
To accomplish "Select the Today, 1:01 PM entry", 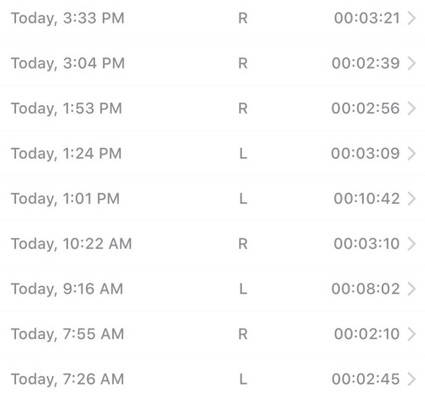I will tap(212, 199).
